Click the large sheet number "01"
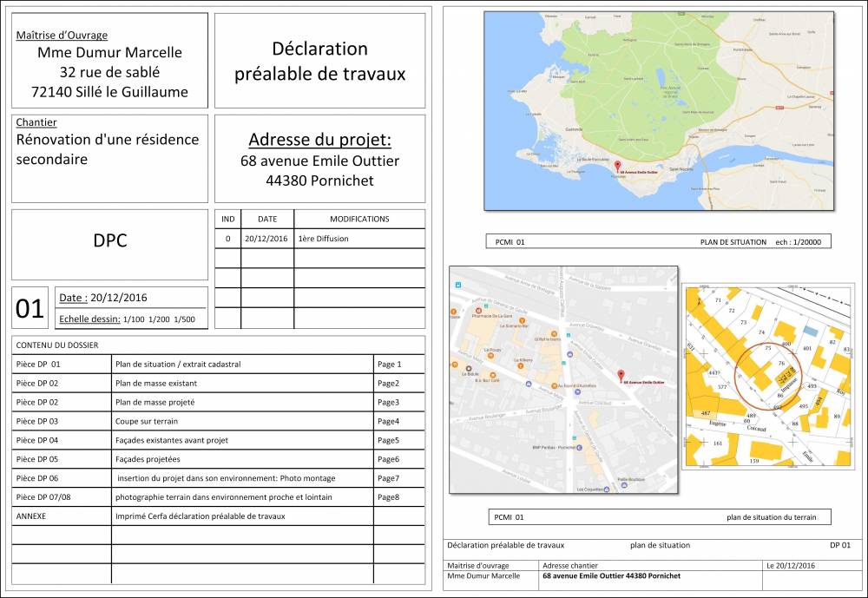 pyautogui.click(x=30, y=308)
